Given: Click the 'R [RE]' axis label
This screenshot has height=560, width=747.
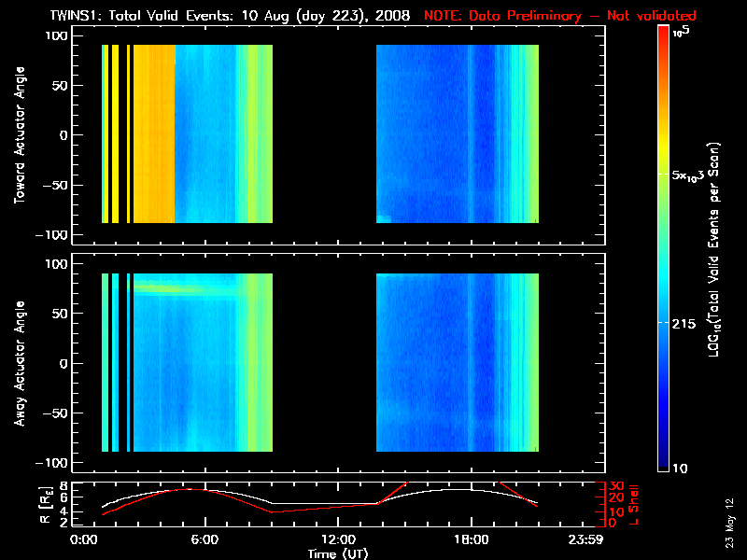Looking at the screenshot, I should pyautogui.click(x=46, y=504).
